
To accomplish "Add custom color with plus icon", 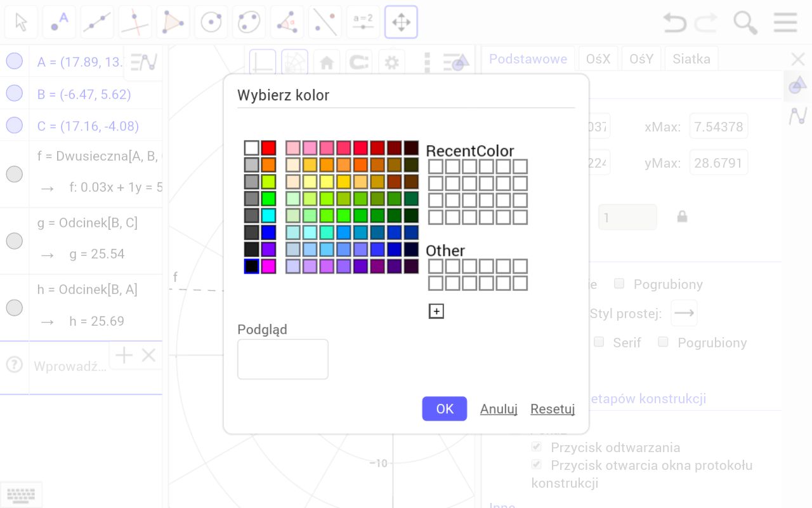I will click(436, 311).
